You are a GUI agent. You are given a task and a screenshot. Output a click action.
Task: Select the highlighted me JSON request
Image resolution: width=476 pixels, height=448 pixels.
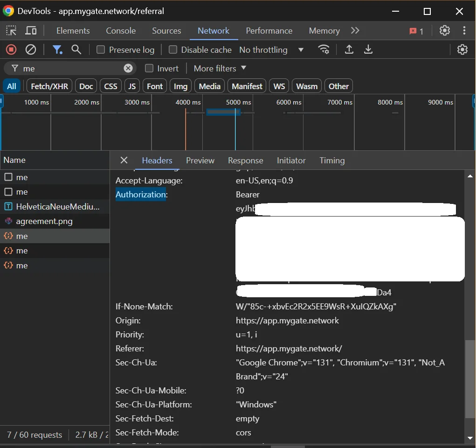(55, 236)
